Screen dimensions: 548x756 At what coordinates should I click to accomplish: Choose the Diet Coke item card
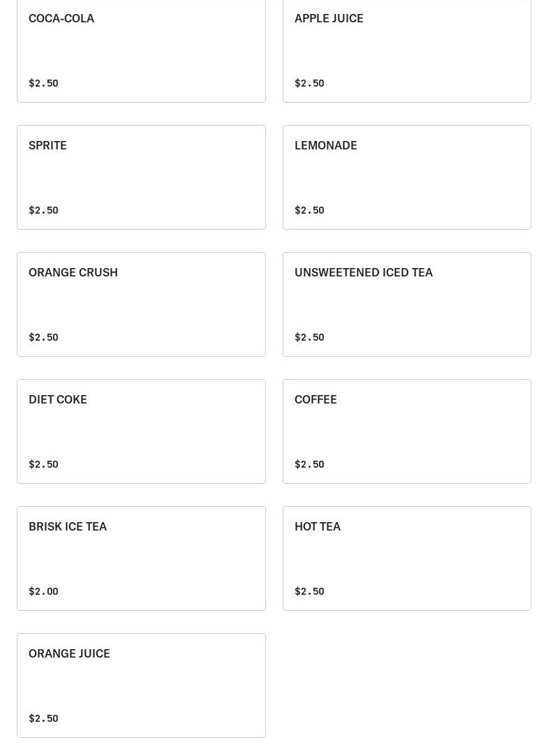141,431
